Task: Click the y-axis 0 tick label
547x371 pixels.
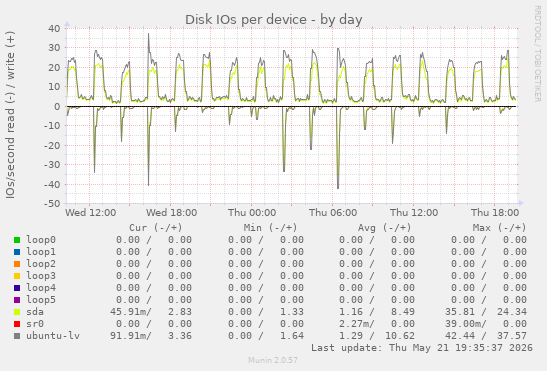Action: click(x=57, y=106)
